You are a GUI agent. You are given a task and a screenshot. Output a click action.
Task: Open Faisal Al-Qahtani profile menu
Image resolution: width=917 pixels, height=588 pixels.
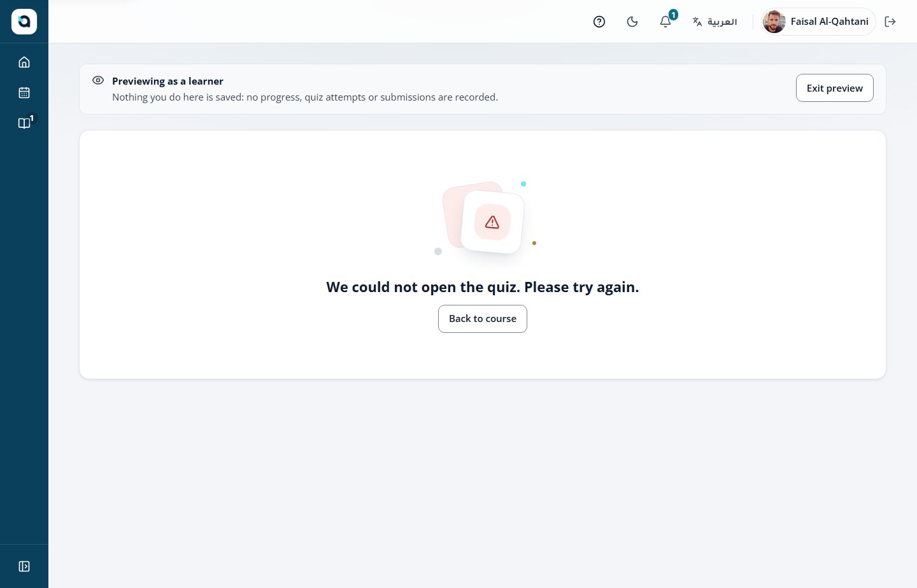click(x=818, y=22)
